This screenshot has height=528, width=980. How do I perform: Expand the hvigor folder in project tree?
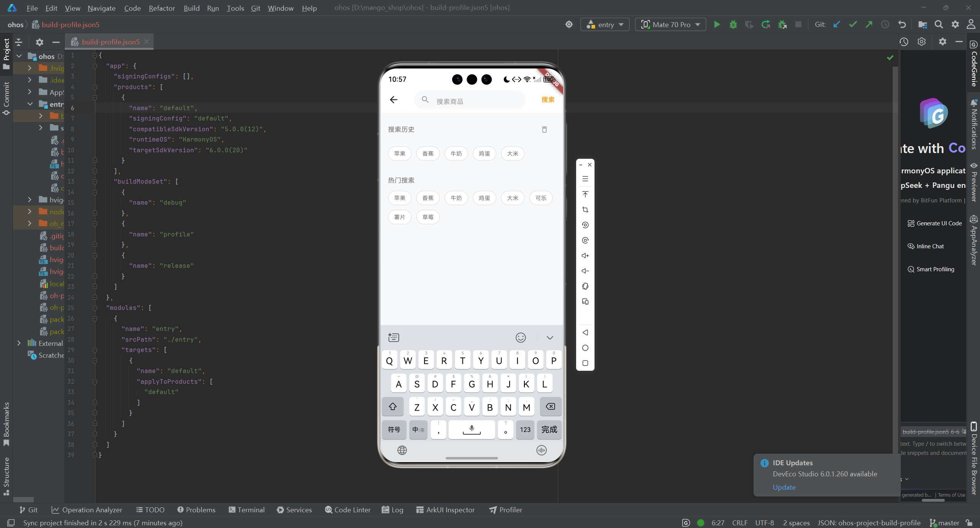coord(30,200)
